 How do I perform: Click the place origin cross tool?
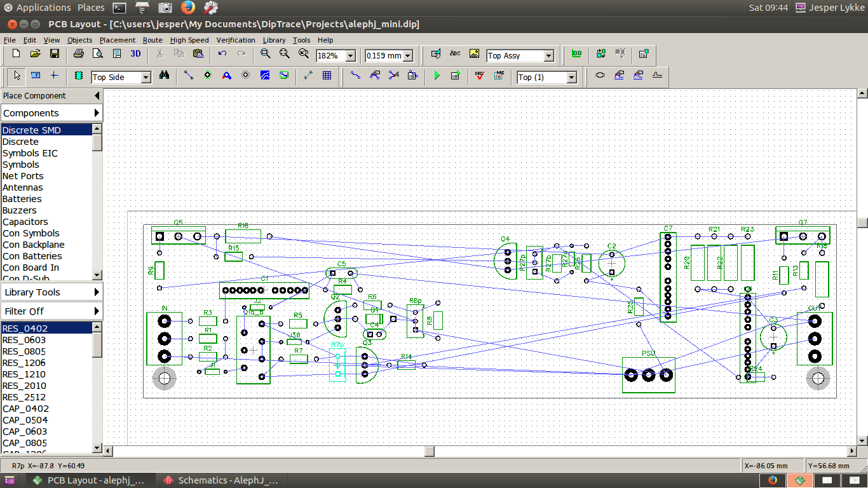(54, 76)
